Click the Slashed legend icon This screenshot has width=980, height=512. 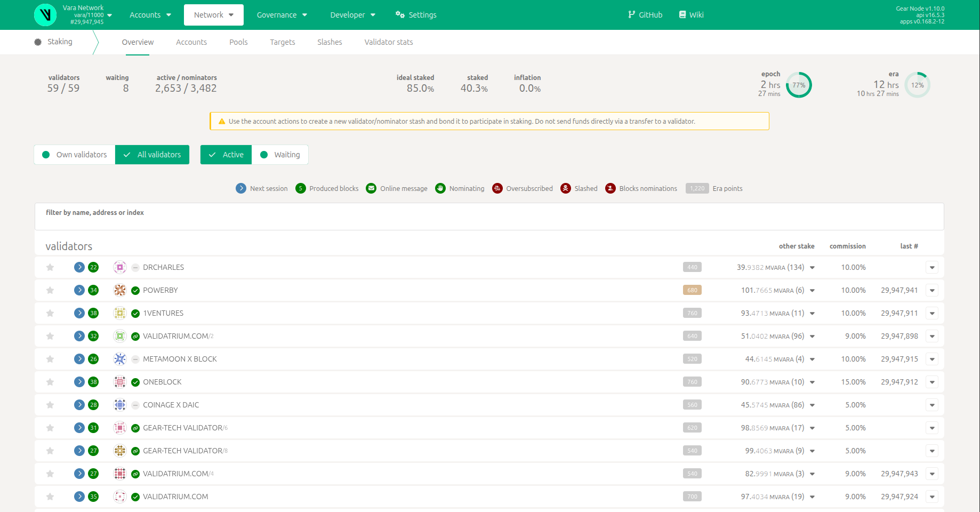pos(566,188)
